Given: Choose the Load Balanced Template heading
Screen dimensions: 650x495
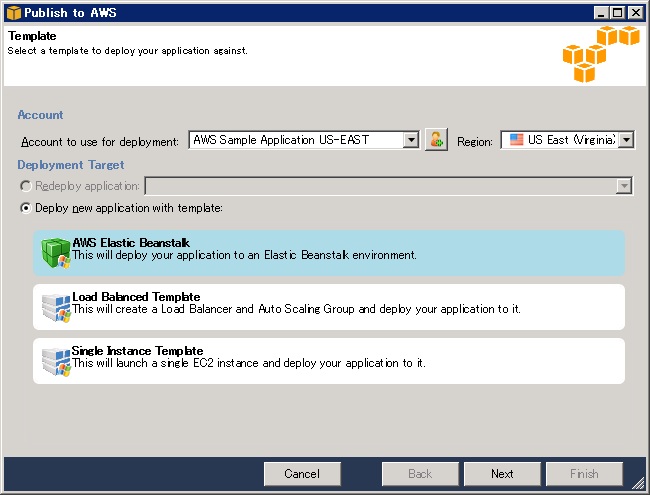Looking at the screenshot, I should pyautogui.click(x=136, y=297).
